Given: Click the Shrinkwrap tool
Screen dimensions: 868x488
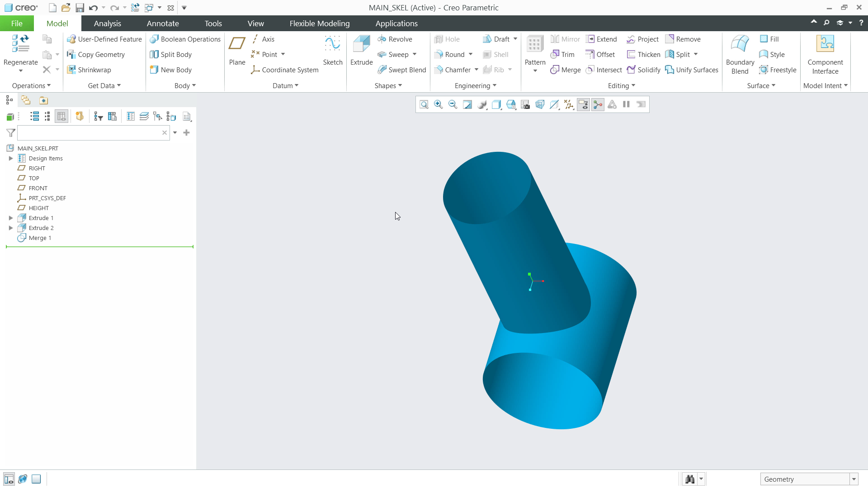Looking at the screenshot, I should pos(89,70).
